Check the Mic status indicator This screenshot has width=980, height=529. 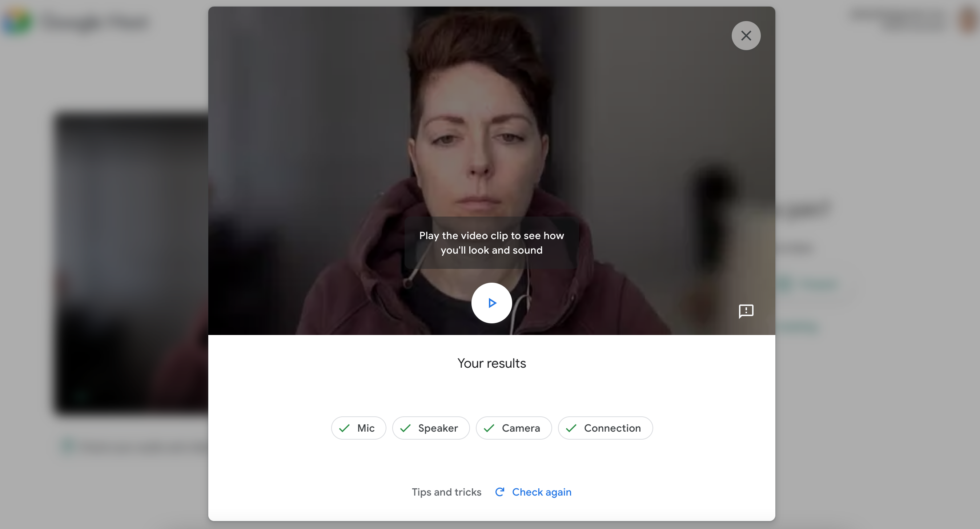[358, 427]
